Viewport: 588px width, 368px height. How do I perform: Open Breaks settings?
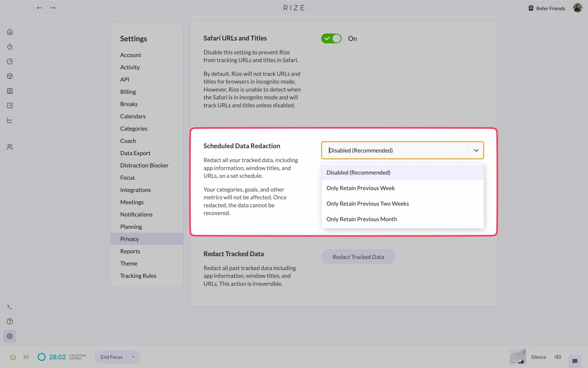point(147,104)
